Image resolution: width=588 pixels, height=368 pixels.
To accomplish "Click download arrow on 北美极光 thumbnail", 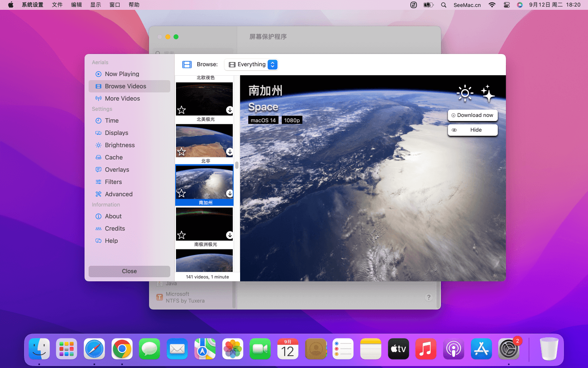I will click(229, 110).
